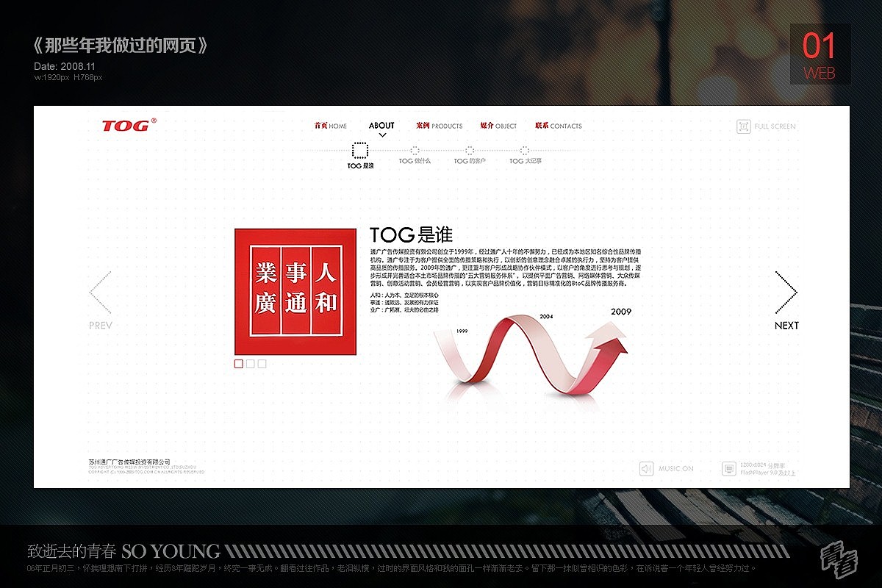Click the dotted circle above TOG 做什么
The image size is (882, 588).
[x=415, y=150]
